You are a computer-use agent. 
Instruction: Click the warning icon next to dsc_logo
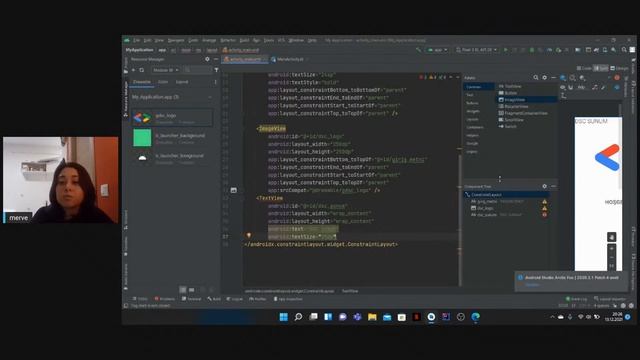click(x=544, y=208)
